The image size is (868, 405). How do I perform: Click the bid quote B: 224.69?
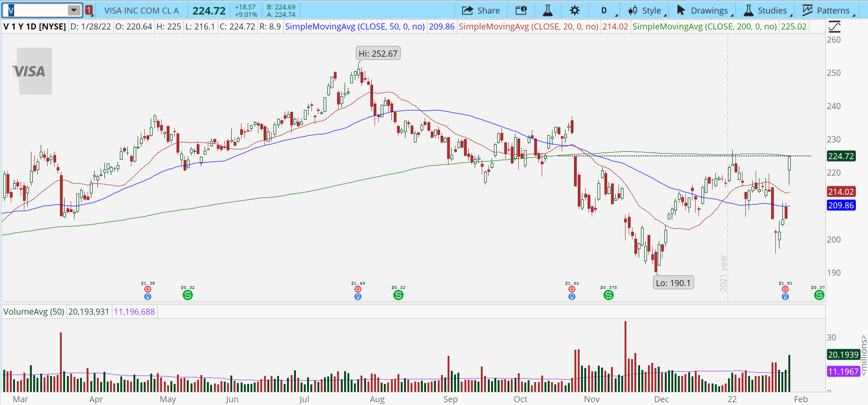tap(281, 7)
